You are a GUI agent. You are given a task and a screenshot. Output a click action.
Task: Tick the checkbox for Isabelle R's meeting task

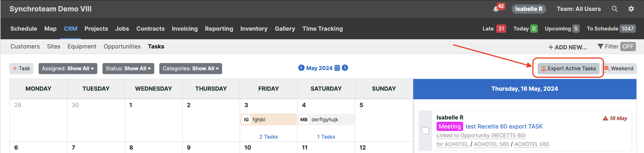tap(425, 131)
